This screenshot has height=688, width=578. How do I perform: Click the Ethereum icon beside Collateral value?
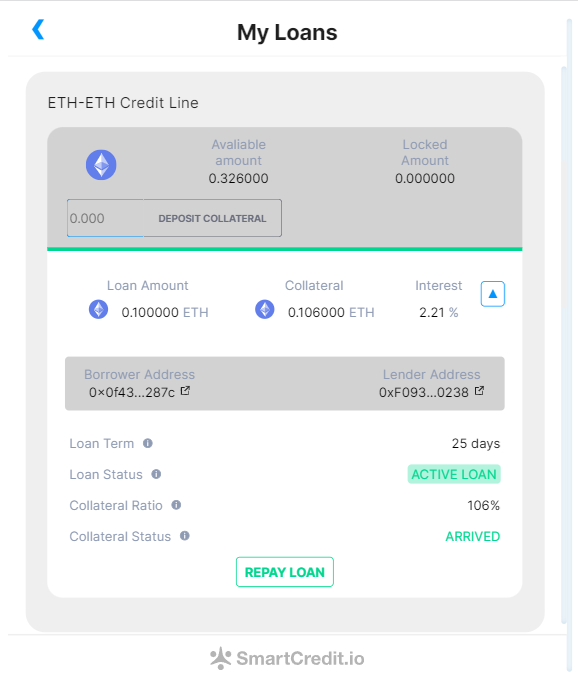265,309
